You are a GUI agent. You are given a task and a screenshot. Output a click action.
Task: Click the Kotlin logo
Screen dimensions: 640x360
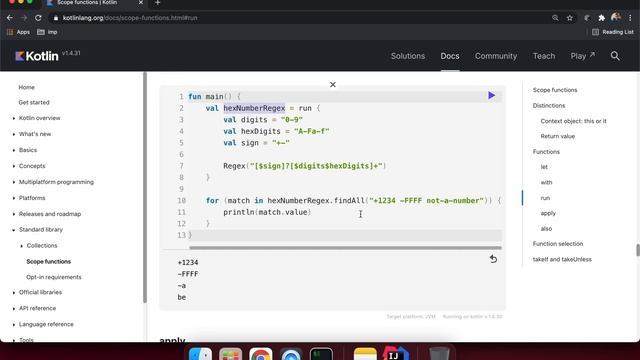pos(37,56)
